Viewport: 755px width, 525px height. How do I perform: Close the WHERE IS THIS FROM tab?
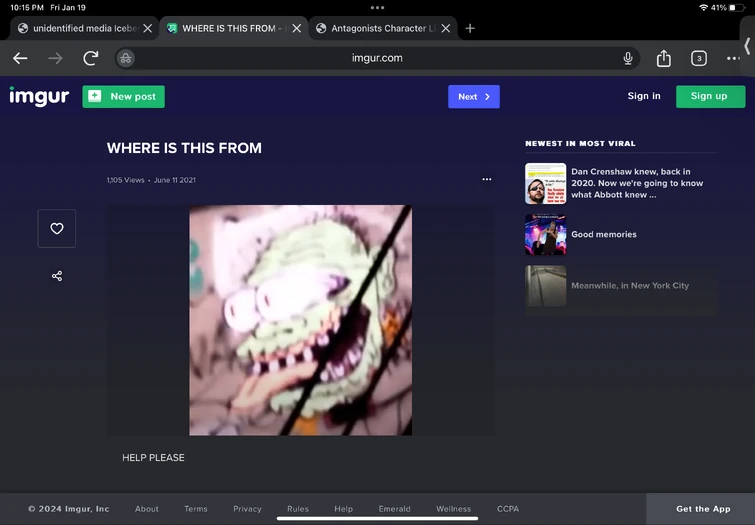[297, 28]
